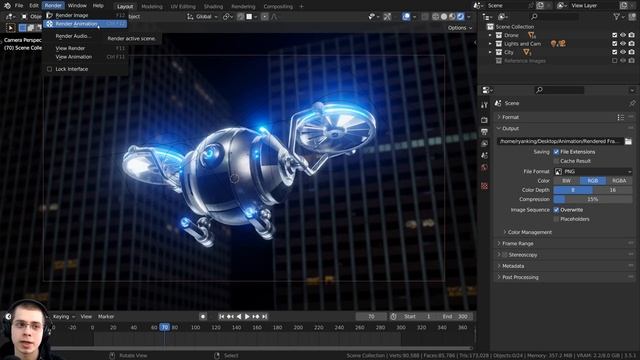The width and height of the screenshot is (640, 360).
Task: Expand the City collection
Action: point(491,52)
